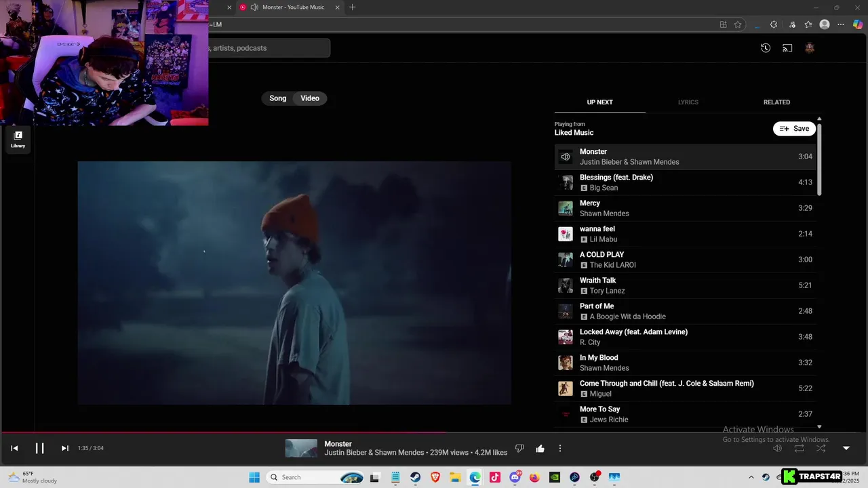This screenshot has height=488, width=868.
Task: Select the UP NEXT tab
Action: pyautogui.click(x=599, y=102)
